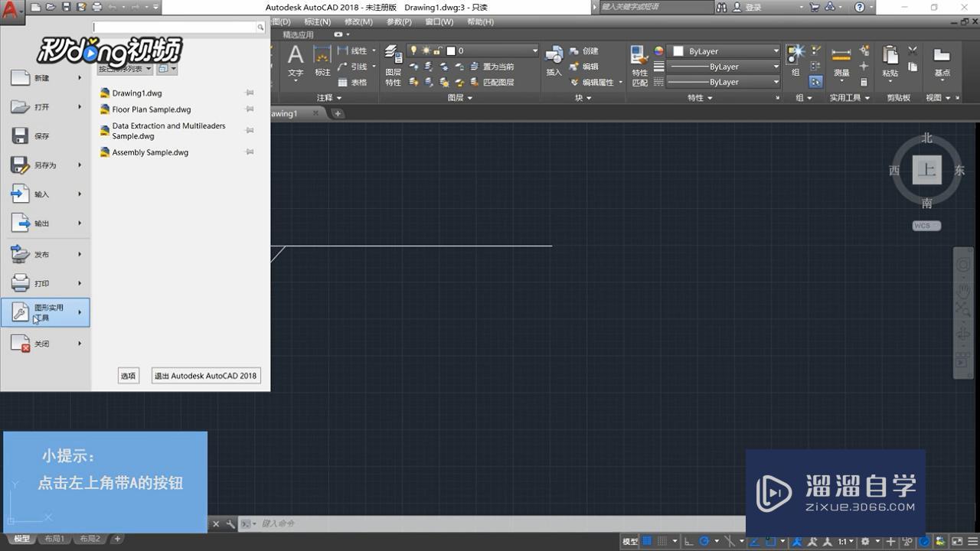This screenshot has width=980, height=551.
Task: Click the white swatch in the ByLayer color box
Action: click(678, 51)
